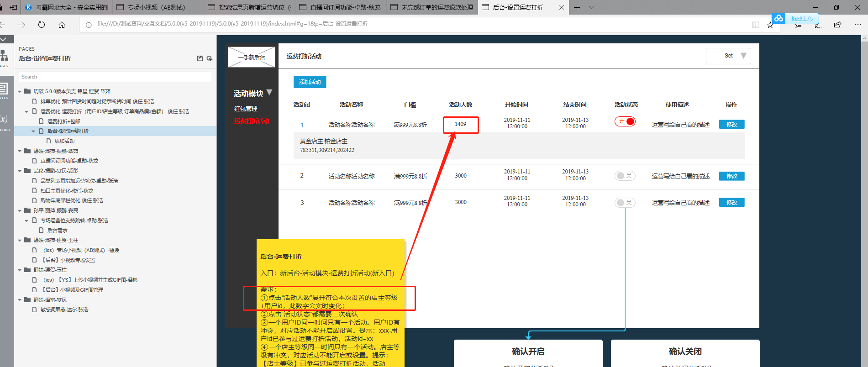Image resolution: width=868 pixels, height=367 pixels.
Task: Switch to 直播间订阅功能-卓勋-秋龙 tab
Action: click(340, 7)
